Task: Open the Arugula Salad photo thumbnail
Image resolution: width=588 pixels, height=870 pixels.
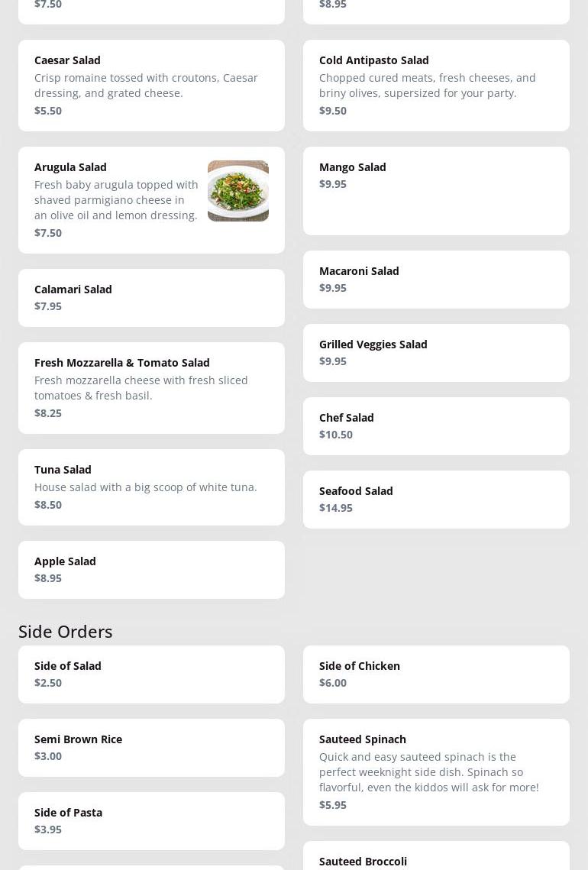Action: point(237,191)
